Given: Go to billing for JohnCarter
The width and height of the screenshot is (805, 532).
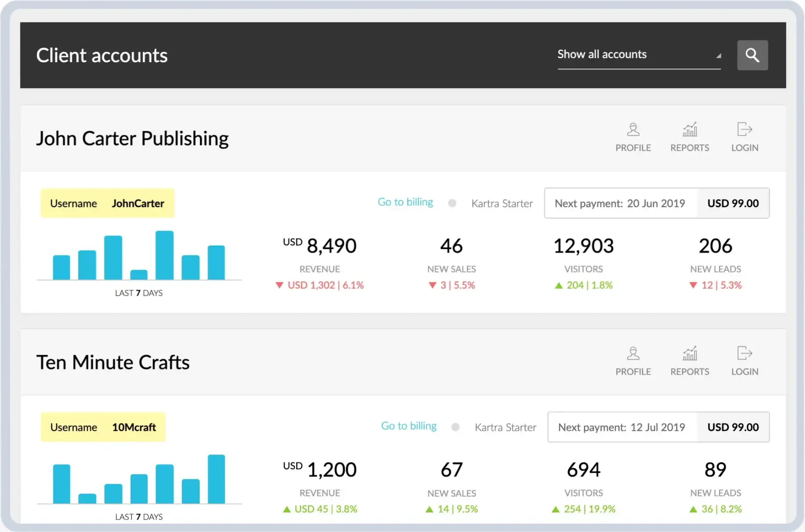Looking at the screenshot, I should pyautogui.click(x=405, y=202).
